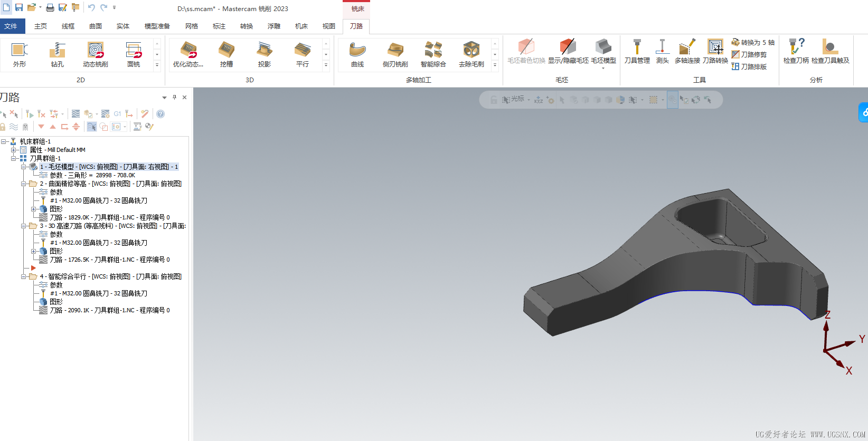Collapse the 机床群组-1 tree node
The image size is (868, 441).
(x=4, y=141)
